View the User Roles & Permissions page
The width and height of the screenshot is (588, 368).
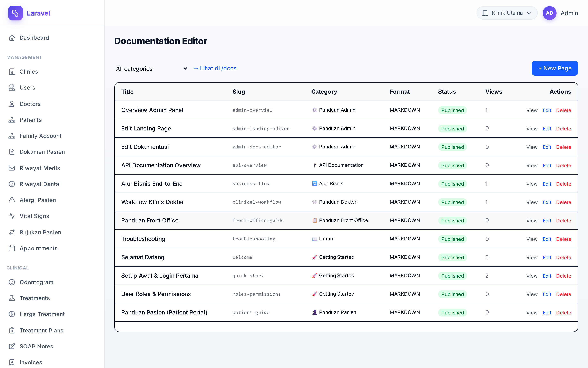532,294
